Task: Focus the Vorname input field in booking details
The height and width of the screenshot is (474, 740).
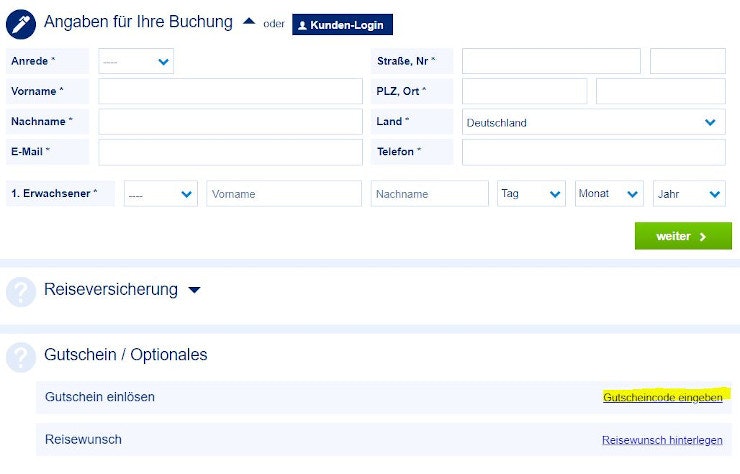Action: (230, 91)
